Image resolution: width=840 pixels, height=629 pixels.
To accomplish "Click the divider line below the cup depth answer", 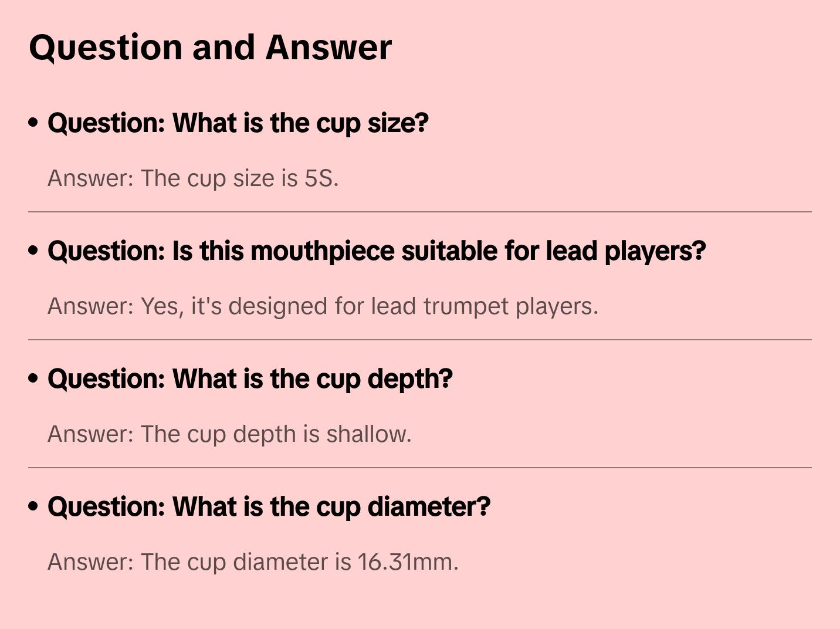I will coord(420,468).
